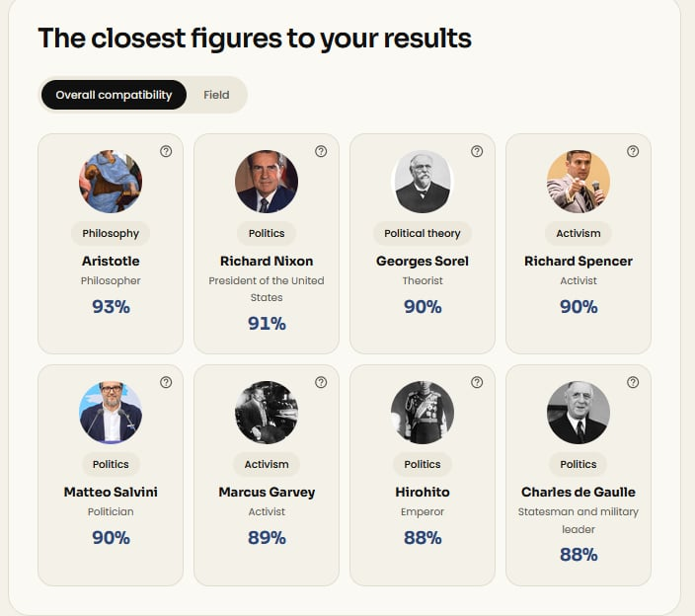Click the Philosophy tag on Aristotle's card

pyautogui.click(x=111, y=233)
